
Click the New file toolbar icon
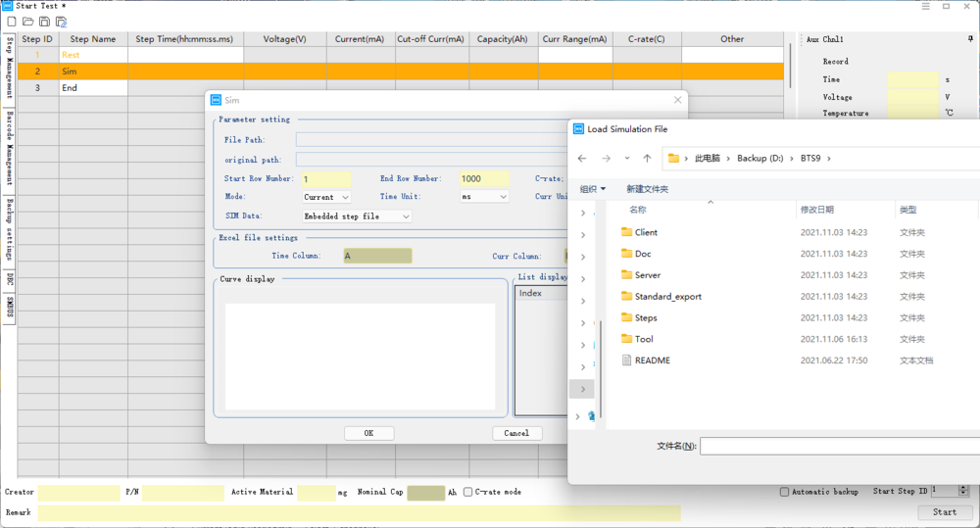12,22
